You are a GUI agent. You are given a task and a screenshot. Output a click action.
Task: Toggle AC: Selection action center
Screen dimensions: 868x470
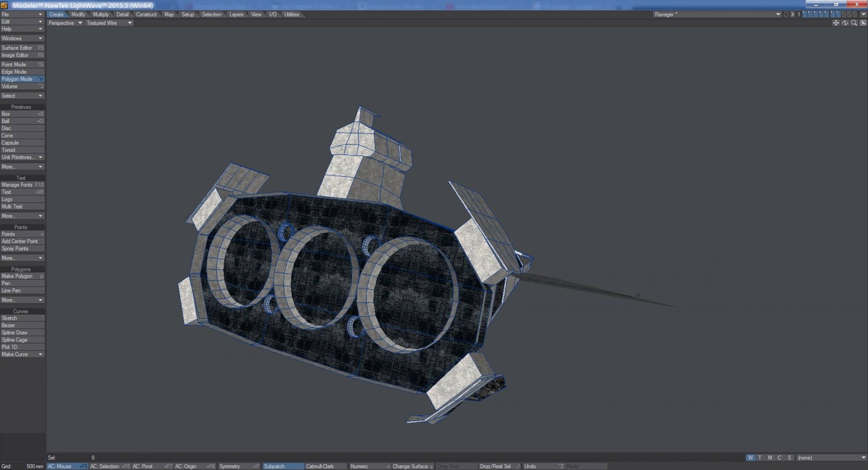pyautogui.click(x=110, y=466)
